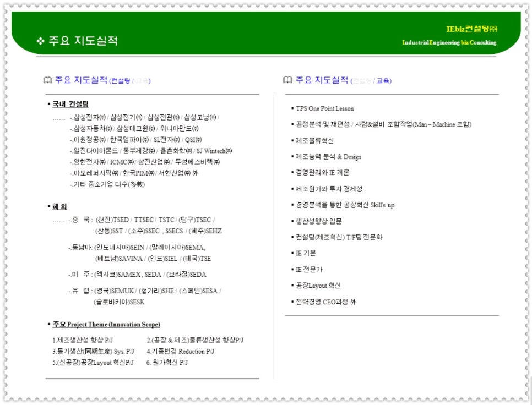
Task: Click '주요 Project Theme (Innovation Scope)' heading
Action: 106,324
